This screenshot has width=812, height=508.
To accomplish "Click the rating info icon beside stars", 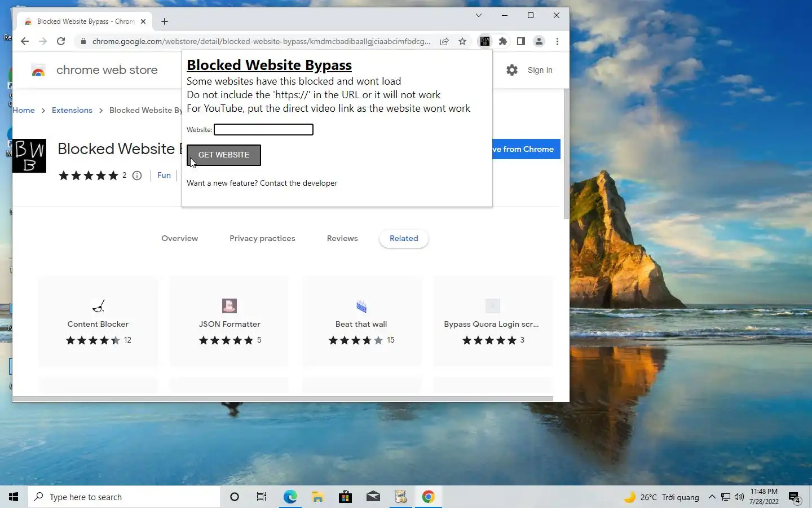I will [137, 176].
